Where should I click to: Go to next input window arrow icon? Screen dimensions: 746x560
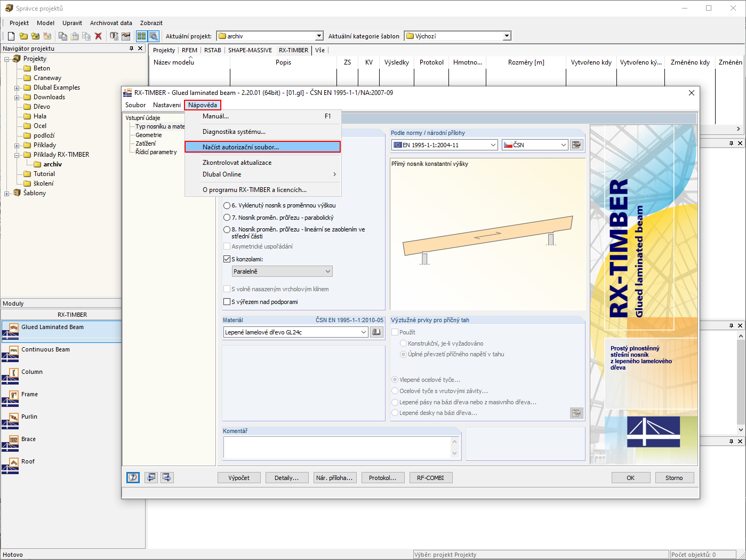click(167, 477)
